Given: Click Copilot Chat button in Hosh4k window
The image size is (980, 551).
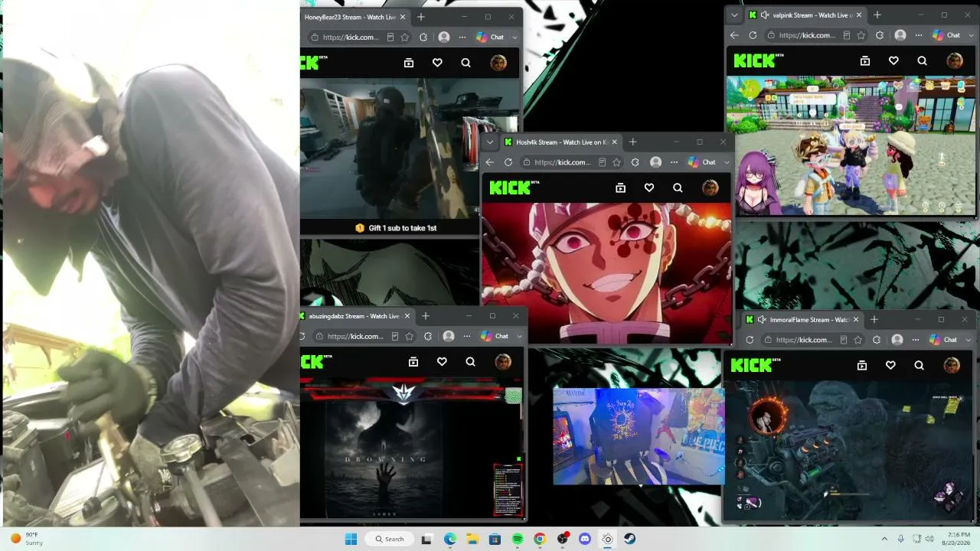Looking at the screenshot, I should point(702,162).
